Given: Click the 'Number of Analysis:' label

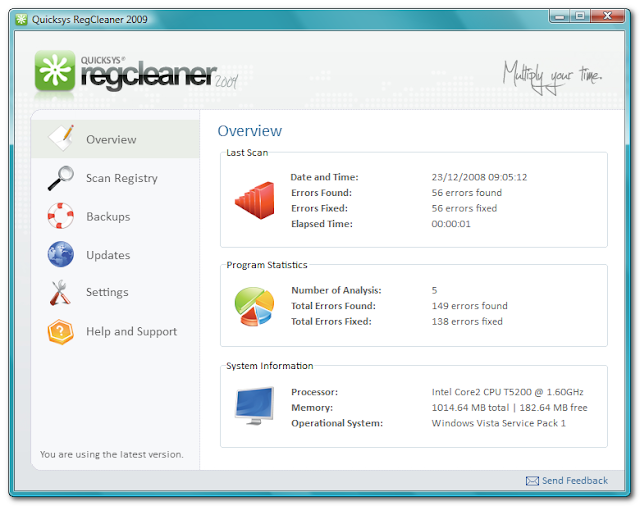Looking at the screenshot, I should [x=336, y=290].
